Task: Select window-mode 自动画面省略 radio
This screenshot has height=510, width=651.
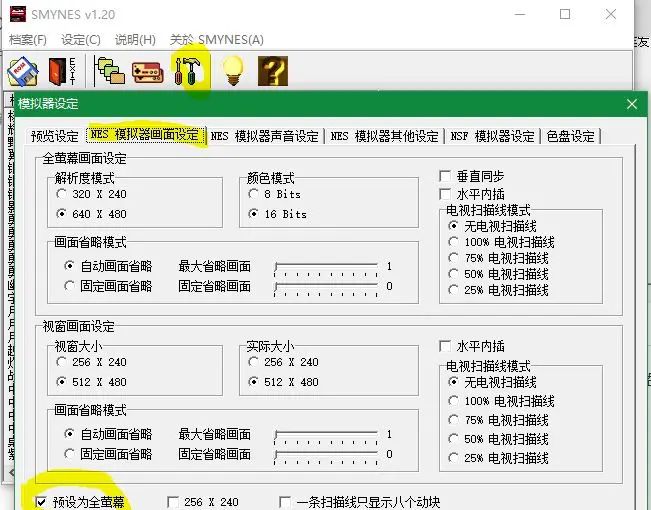Action: click(x=108, y=434)
